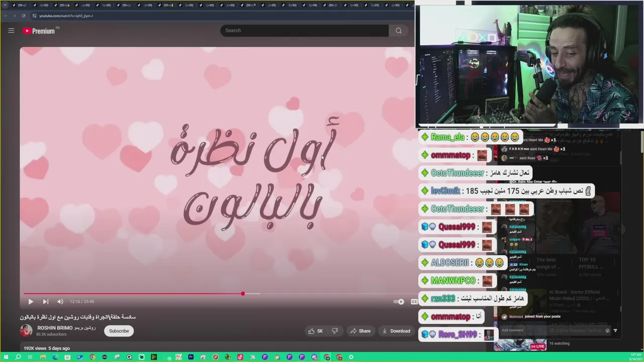The image size is (644, 362).
Task: Open ROSHIN BRIMO channel avatar
Action: pyautogui.click(x=26, y=330)
